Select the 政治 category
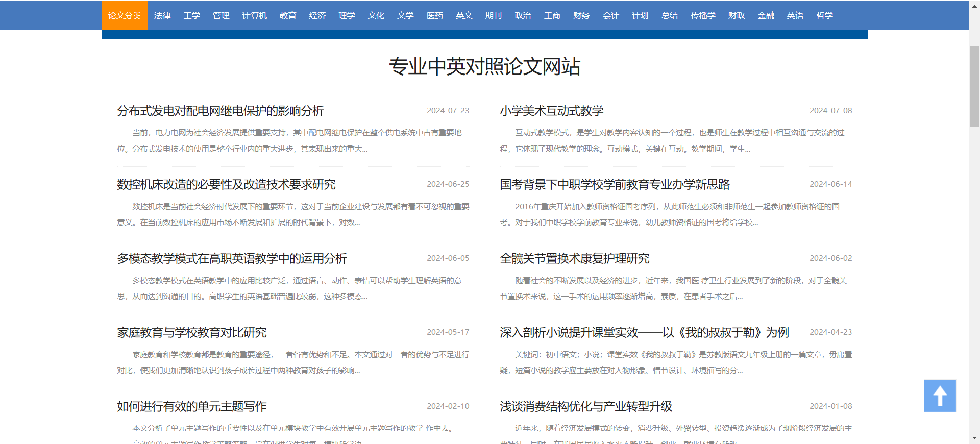The image size is (980, 444). point(523,15)
